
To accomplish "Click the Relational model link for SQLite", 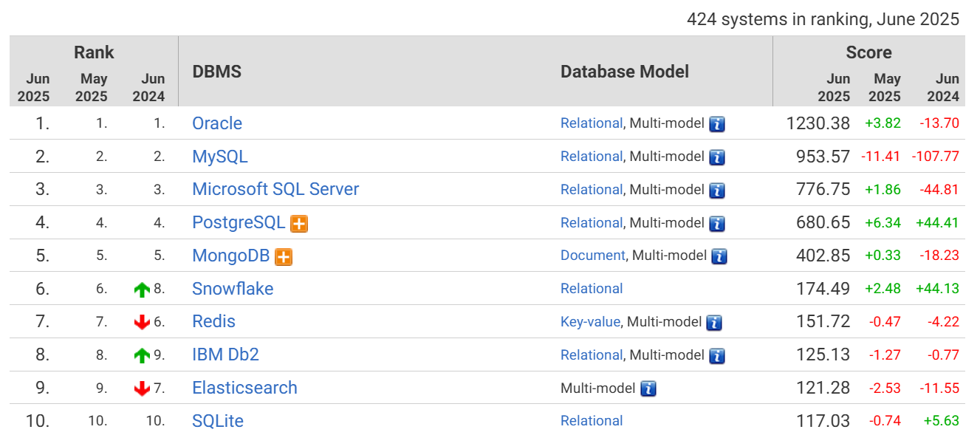I will tap(592, 421).
